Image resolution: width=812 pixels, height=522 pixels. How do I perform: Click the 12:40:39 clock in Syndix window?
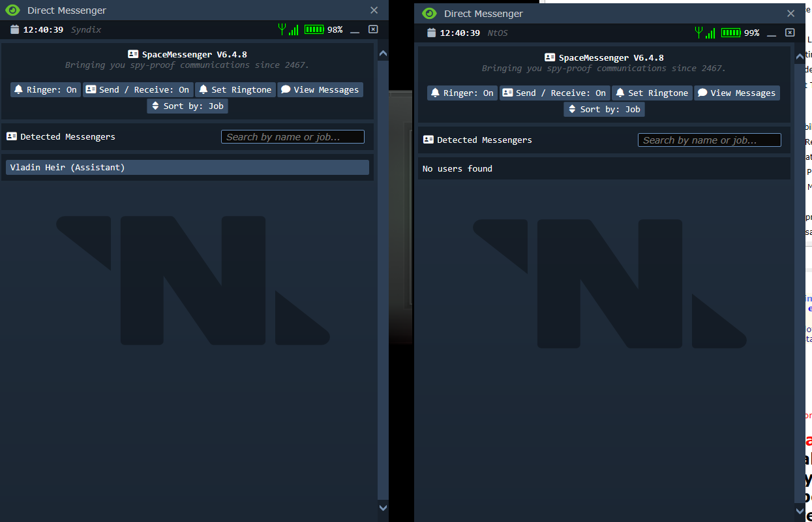click(x=43, y=30)
